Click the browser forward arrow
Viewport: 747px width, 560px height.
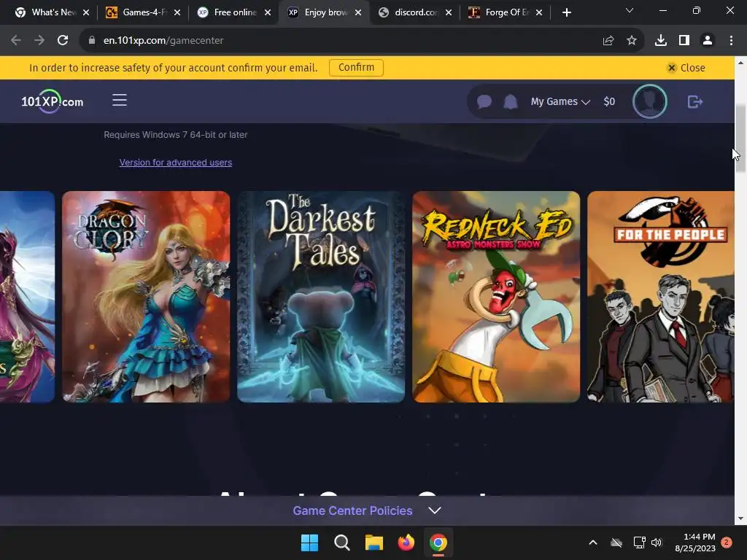pos(39,41)
